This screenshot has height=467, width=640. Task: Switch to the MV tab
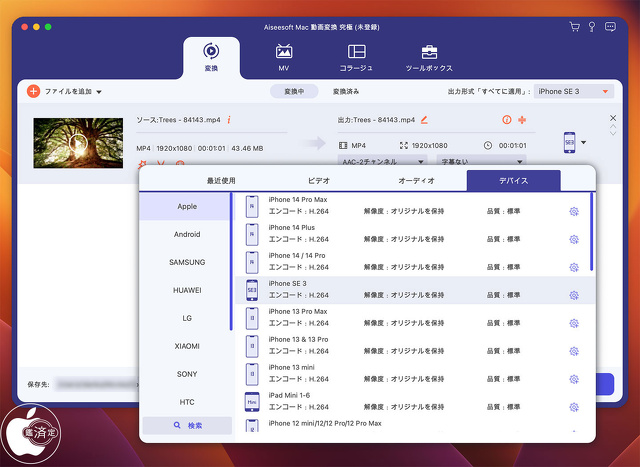click(x=284, y=57)
